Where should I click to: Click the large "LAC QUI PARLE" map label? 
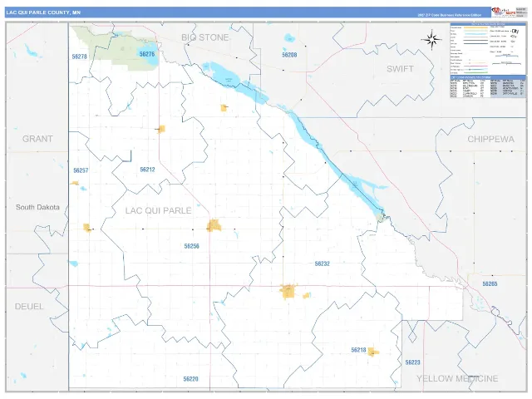(x=158, y=210)
